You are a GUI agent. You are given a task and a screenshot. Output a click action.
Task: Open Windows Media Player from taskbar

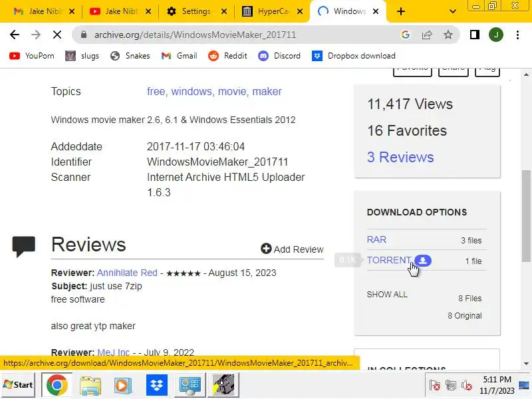[123, 385]
